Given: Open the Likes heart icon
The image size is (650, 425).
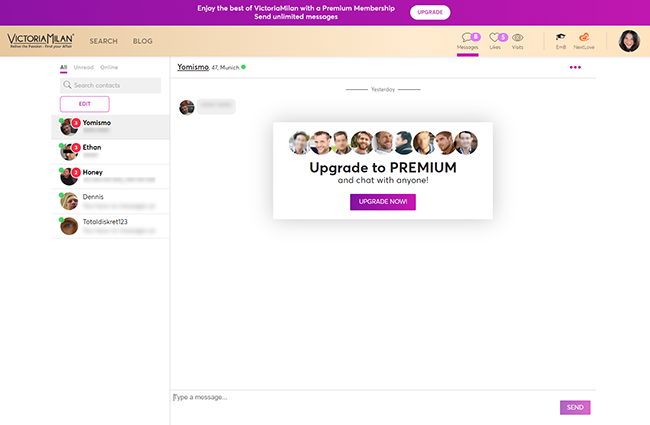Looking at the screenshot, I should pyautogui.click(x=495, y=39).
